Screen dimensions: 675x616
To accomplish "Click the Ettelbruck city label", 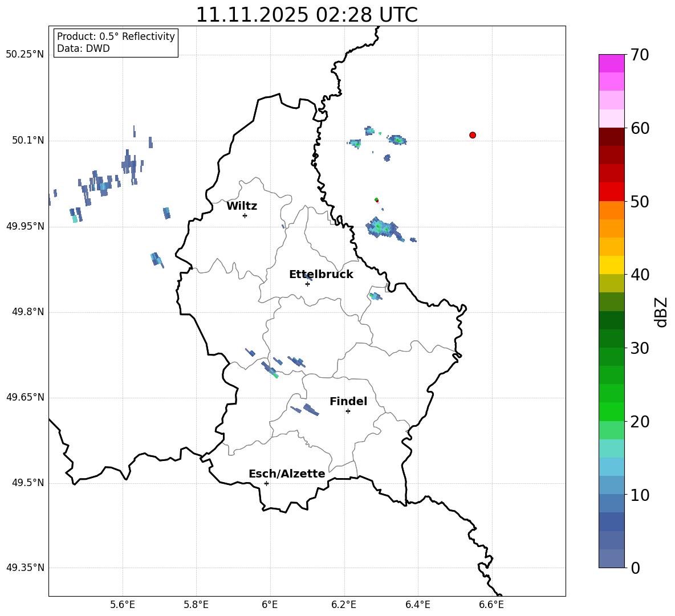I will 321,275.
